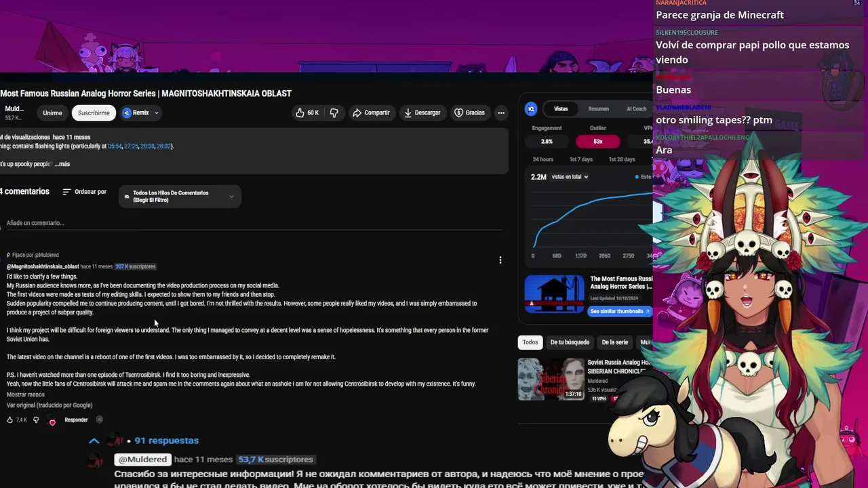The height and width of the screenshot is (488, 868).
Task: Click the @Muldered author badge
Action: (142, 460)
